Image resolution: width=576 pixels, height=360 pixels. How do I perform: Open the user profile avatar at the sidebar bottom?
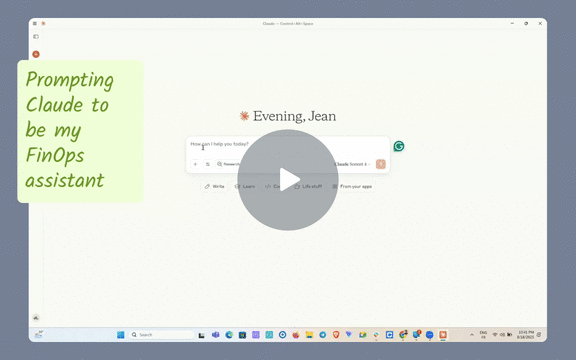point(36,317)
